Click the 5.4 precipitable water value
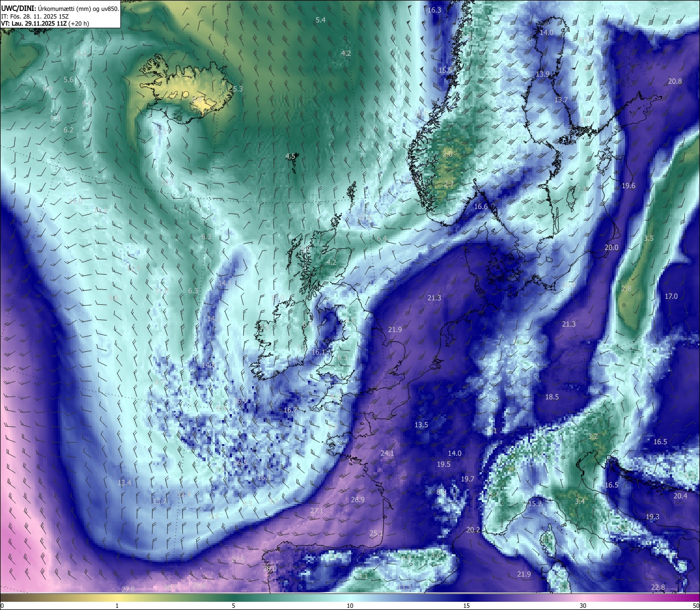This screenshot has width=700, height=610. 321,20
